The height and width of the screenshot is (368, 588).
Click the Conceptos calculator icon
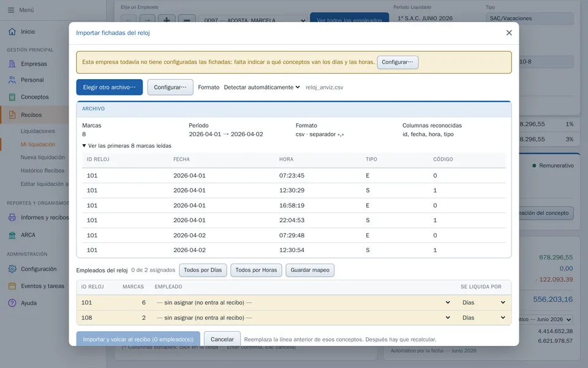tap(12, 97)
